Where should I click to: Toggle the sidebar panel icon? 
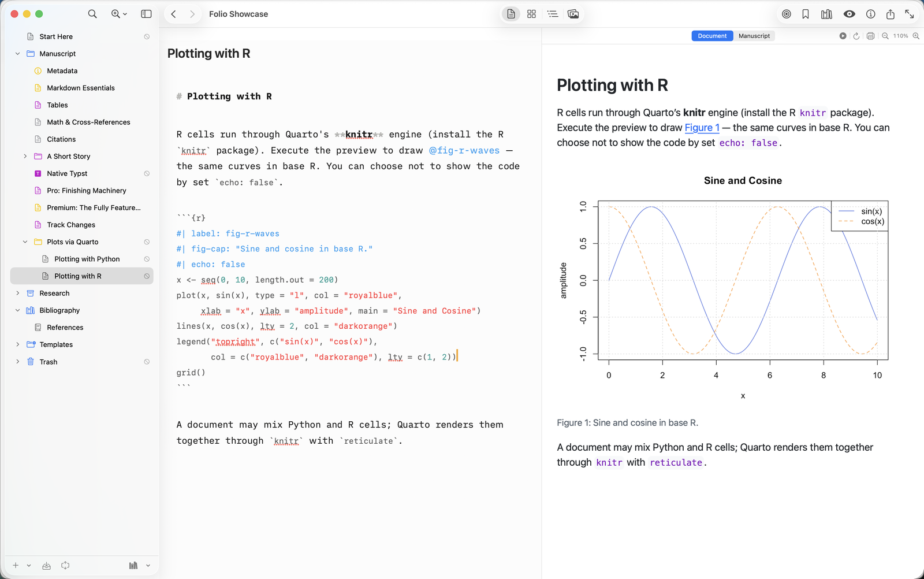point(146,14)
